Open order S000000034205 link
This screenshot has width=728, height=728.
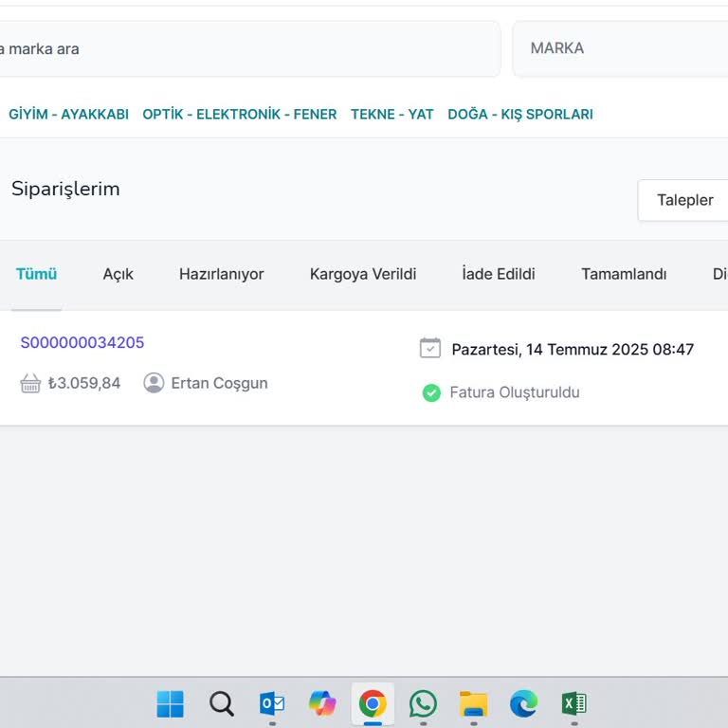click(x=82, y=342)
